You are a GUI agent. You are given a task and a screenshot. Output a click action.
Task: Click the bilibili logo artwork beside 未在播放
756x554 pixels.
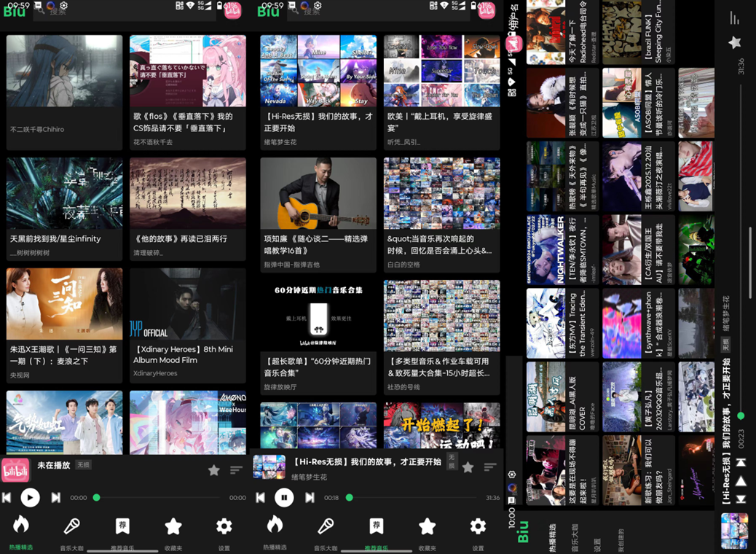pos(15,470)
